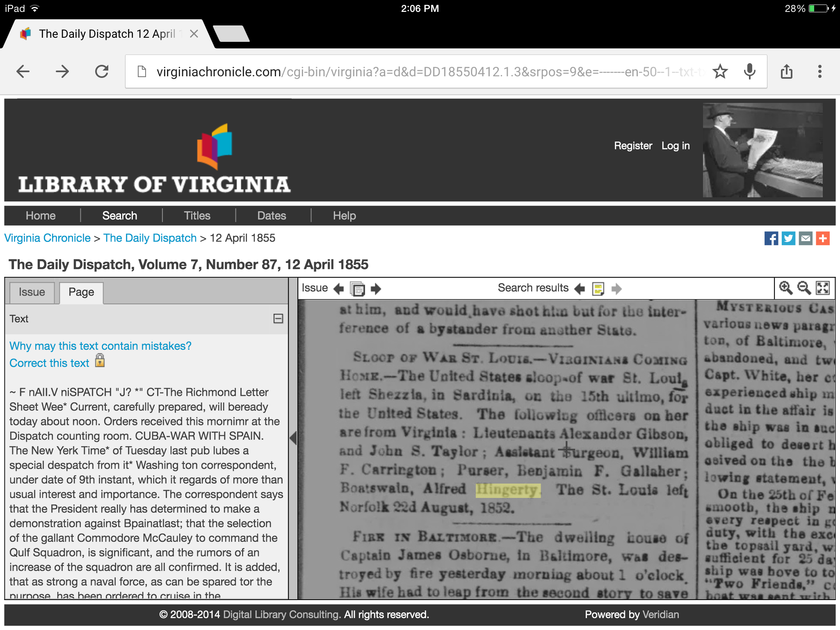840x630 pixels.
Task: Click the lock icon beside Correct this text
Action: tap(100, 361)
